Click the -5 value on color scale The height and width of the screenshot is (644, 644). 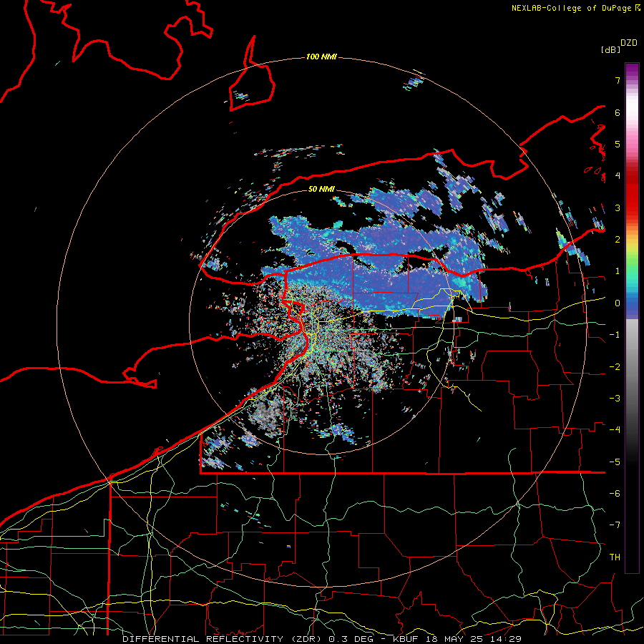pyautogui.click(x=615, y=462)
